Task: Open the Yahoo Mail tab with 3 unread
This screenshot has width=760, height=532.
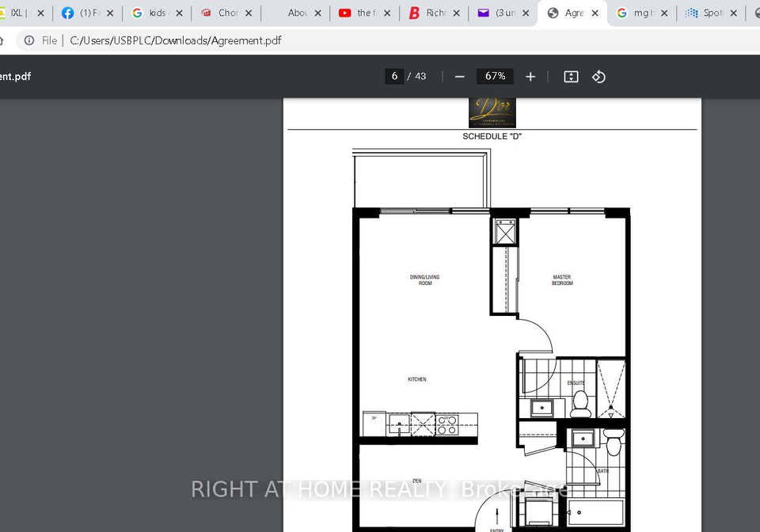Action: 498,13
